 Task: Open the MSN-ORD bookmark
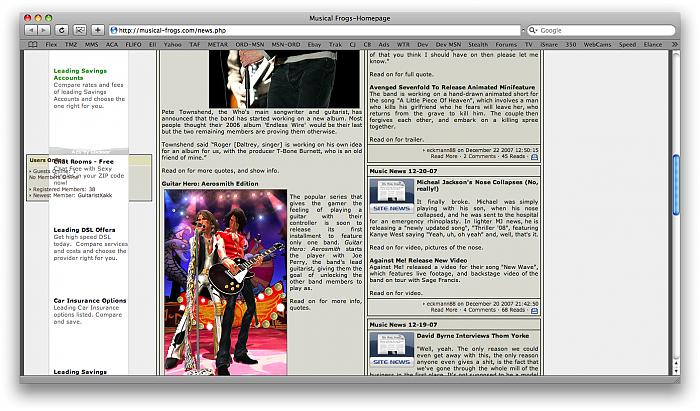point(286,45)
